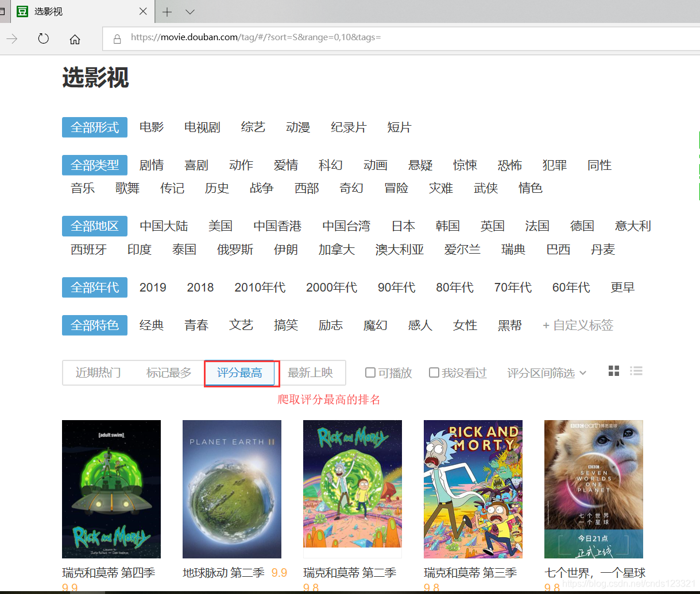
Task: Filter by region 美国
Action: tap(221, 226)
